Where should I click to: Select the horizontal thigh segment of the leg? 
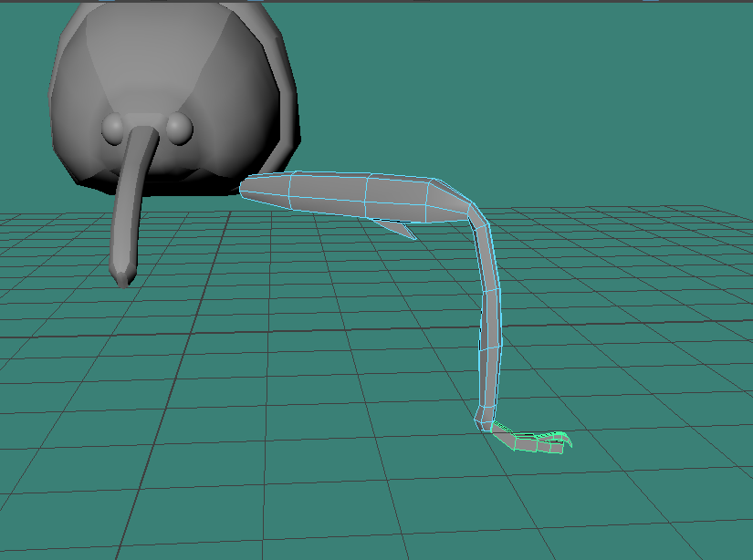(365, 193)
